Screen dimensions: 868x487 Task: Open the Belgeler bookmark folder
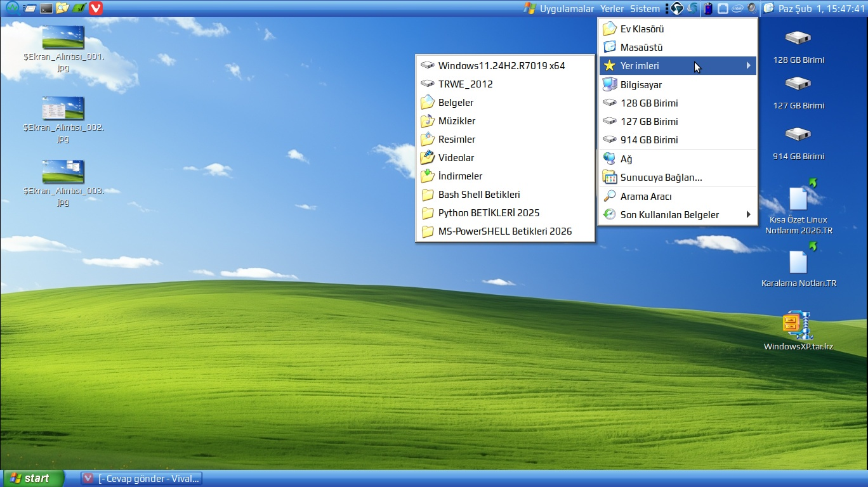tap(505, 102)
